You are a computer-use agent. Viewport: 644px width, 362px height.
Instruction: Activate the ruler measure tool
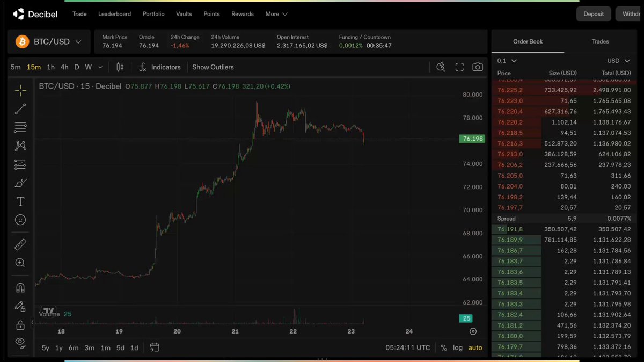pos(20,245)
